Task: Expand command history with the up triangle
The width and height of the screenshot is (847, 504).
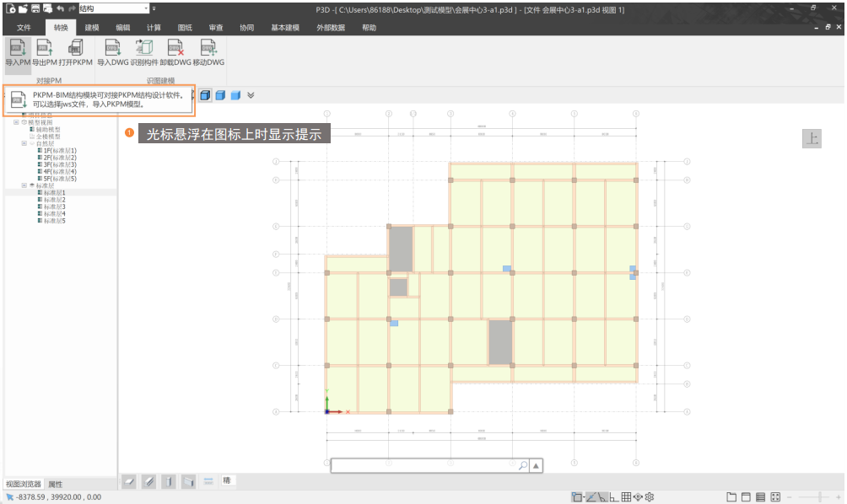Action: [x=536, y=465]
